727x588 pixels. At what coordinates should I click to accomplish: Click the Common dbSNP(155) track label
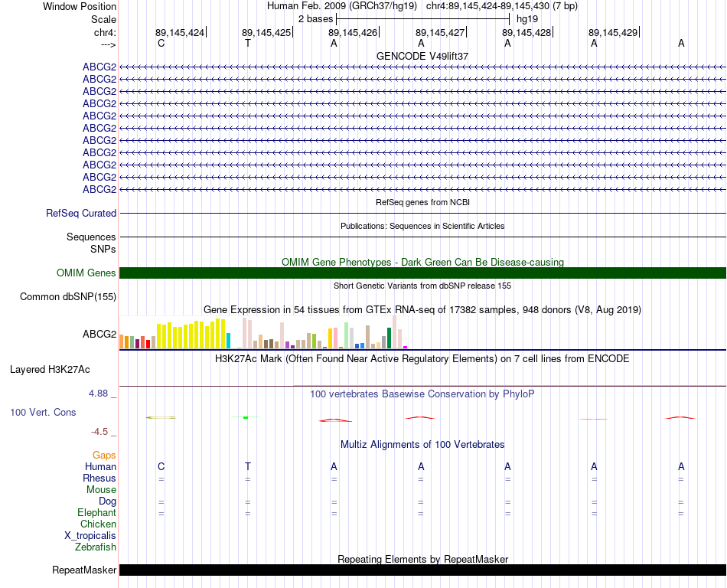[68, 297]
